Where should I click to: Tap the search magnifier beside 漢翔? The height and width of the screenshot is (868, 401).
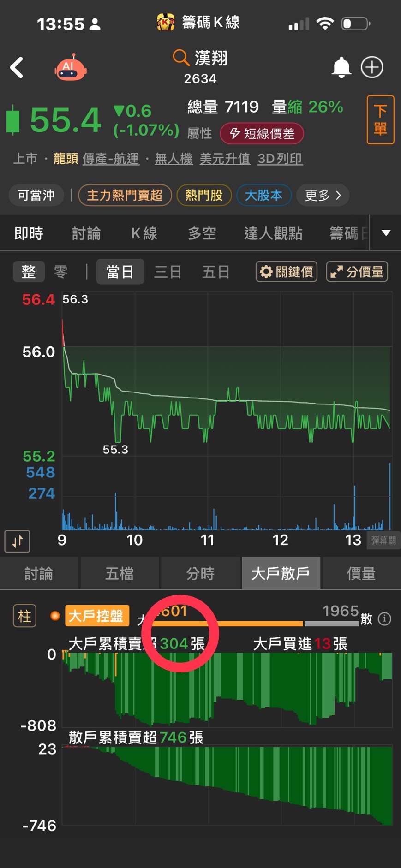click(180, 58)
